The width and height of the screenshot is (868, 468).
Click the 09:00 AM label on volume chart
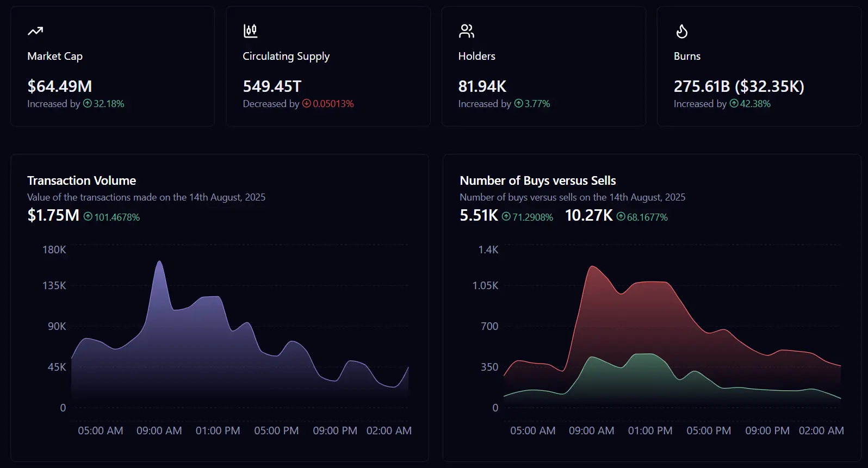(159, 430)
